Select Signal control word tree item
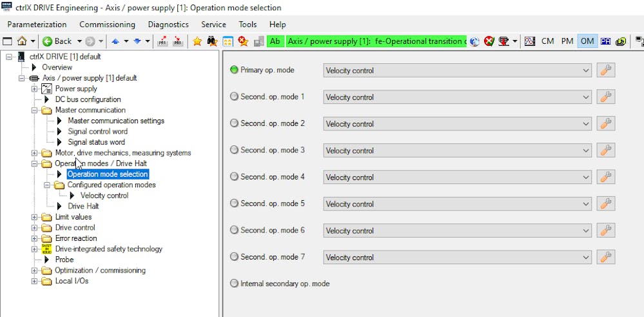This screenshot has height=317, width=644. click(97, 131)
